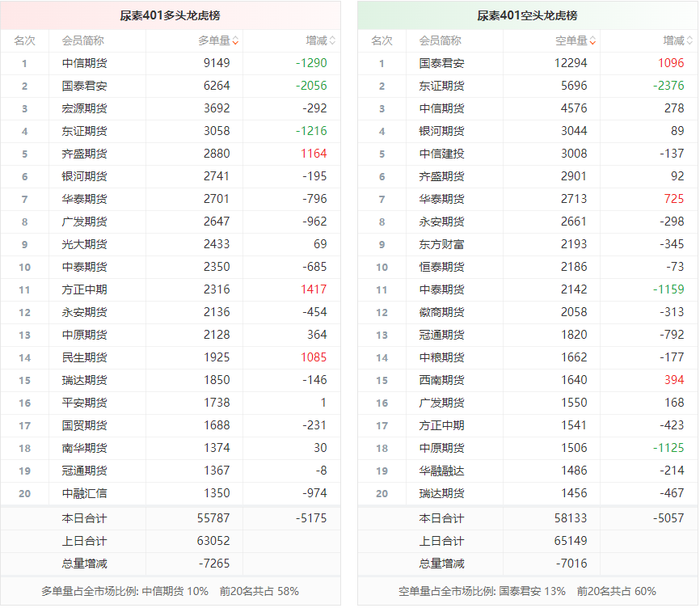Select 国泰君安 in short ranking row 1
The image size is (700, 608).
tap(441, 63)
